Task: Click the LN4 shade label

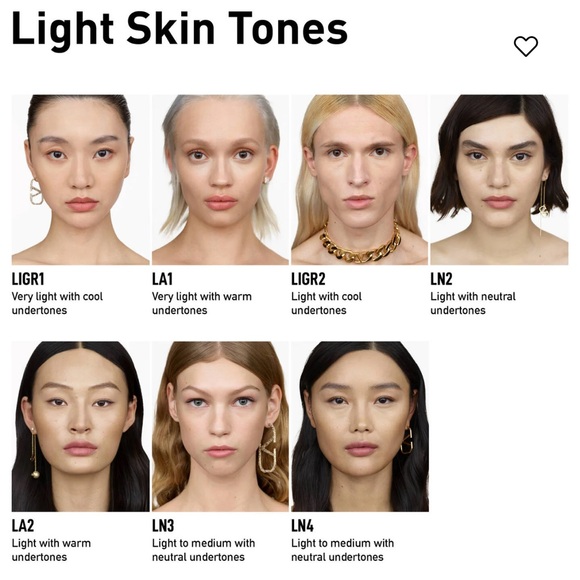Action: pyautogui.click(x=303, y=526)
